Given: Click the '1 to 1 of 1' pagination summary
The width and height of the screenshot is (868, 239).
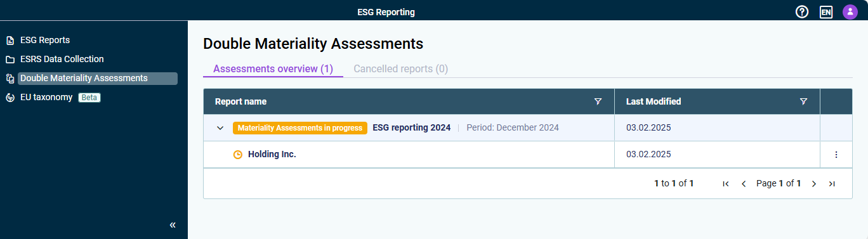Looking at the screenshot, I should pyautogui.click(x=674, y=184).
